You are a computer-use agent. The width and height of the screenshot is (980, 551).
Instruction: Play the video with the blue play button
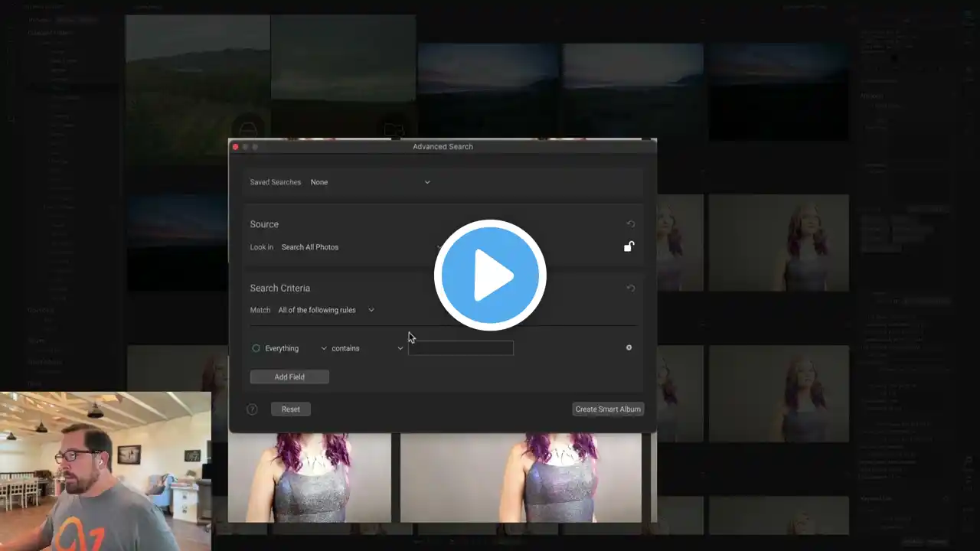point(490,275)
